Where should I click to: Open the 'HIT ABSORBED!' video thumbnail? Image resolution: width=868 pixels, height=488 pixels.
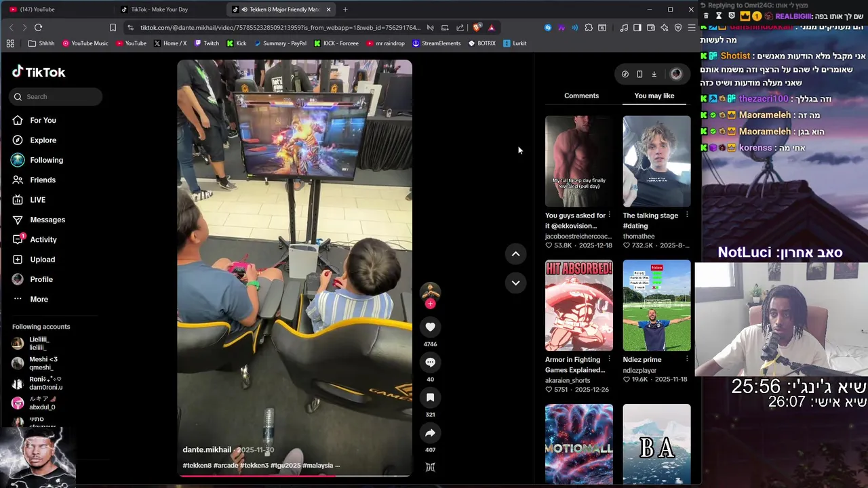pos(579,306)
